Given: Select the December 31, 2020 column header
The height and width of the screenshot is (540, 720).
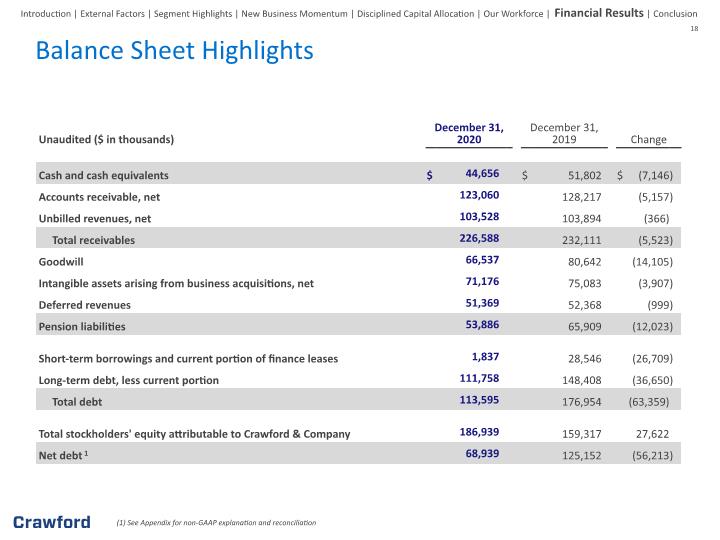Looking at the screenshot, I should [x=469, y=134].
